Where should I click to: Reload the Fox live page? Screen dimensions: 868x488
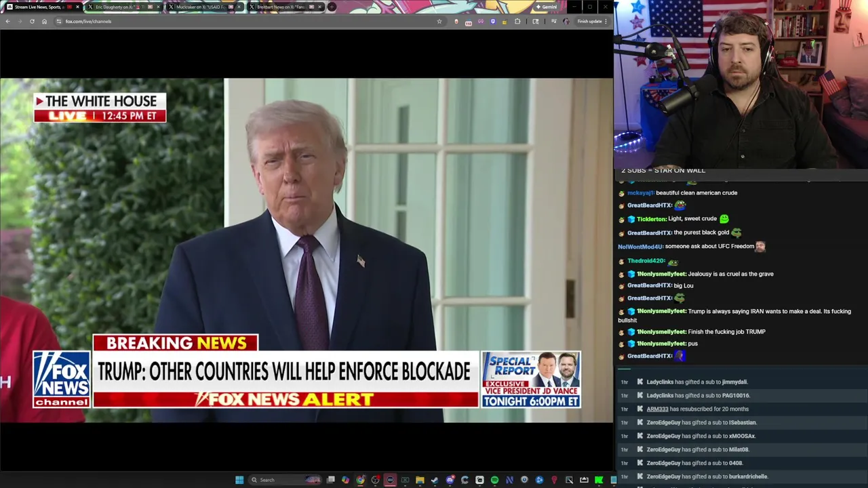32,21
